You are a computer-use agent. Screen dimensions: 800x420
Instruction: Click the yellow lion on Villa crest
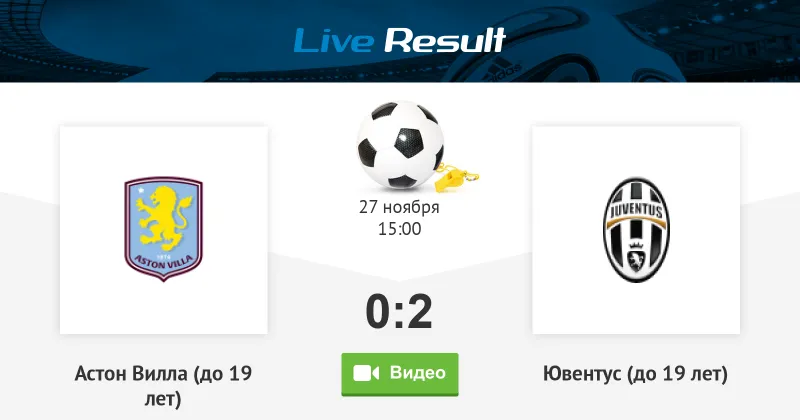[164, 217]
